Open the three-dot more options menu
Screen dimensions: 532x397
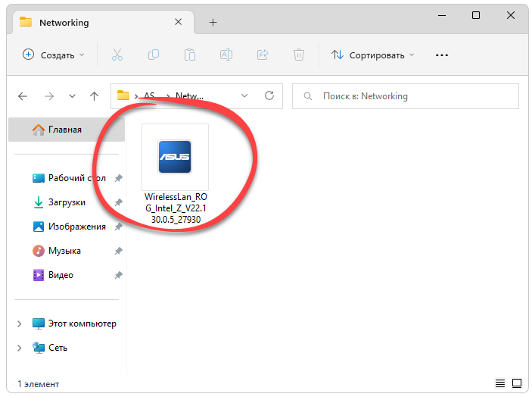click(x=441, y=55)
